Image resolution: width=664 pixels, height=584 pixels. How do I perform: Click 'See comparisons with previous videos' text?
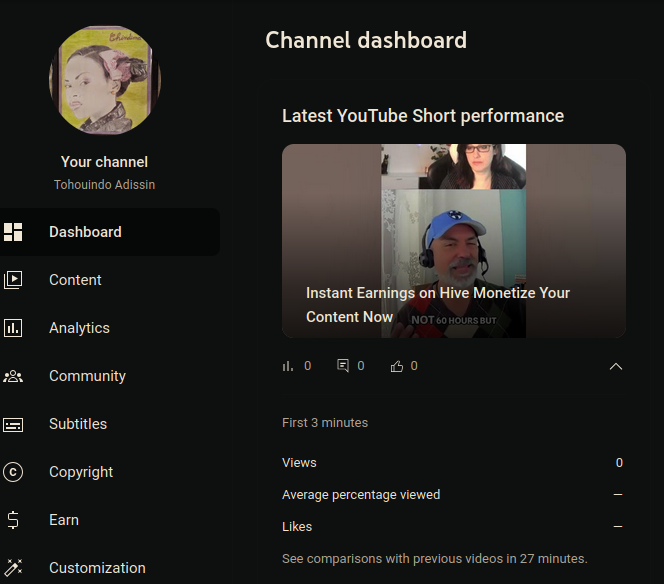tap(434, 559)
